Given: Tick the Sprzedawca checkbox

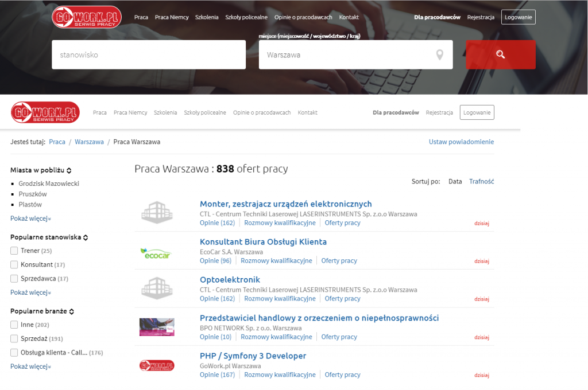Looking at the screenshot, I should tap(14, 278).
